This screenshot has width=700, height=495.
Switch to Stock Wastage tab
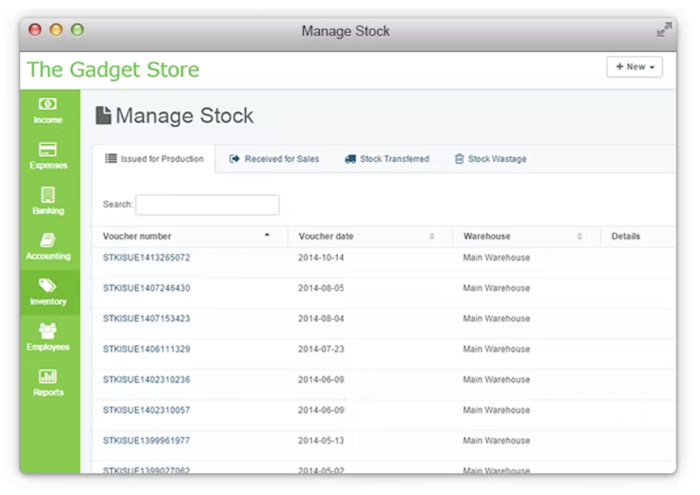pyautogui.click(x=491, y=159)
